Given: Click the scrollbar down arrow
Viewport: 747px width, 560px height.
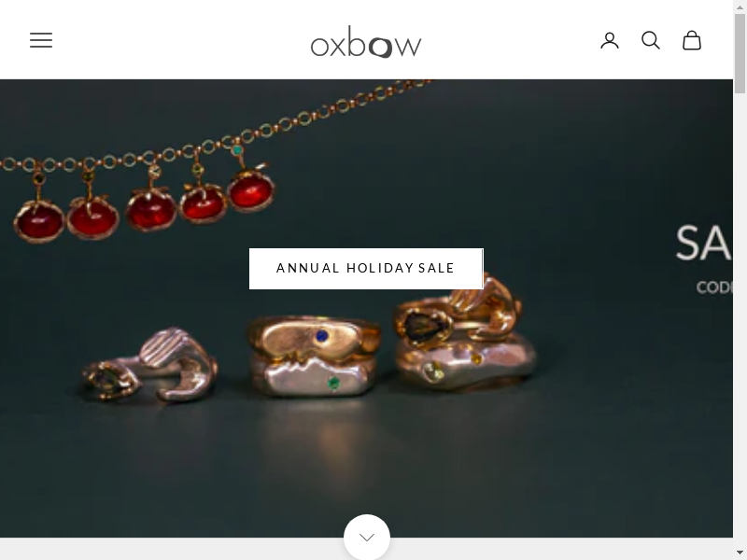Looking at the screenshot, I should click(740, 553).
